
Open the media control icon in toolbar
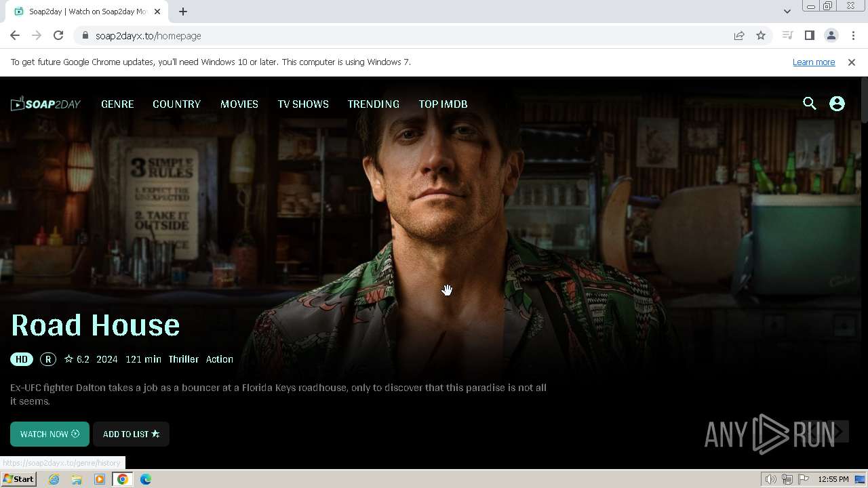787,35
